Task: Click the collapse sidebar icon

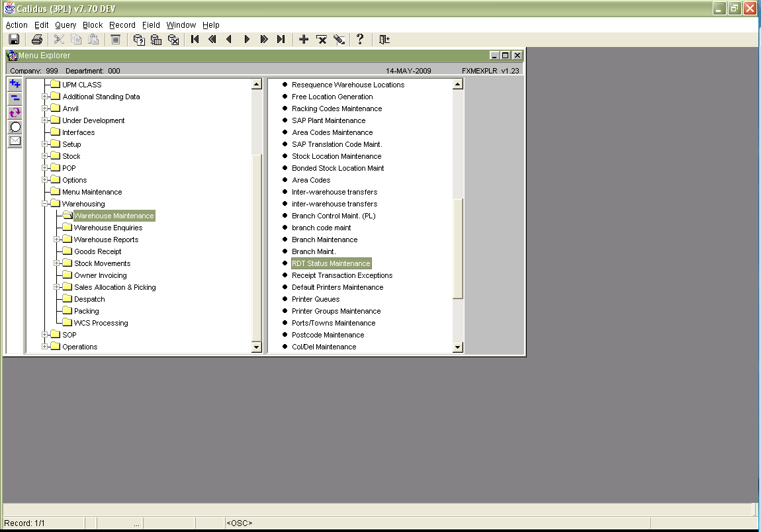Action: point(15,99)
